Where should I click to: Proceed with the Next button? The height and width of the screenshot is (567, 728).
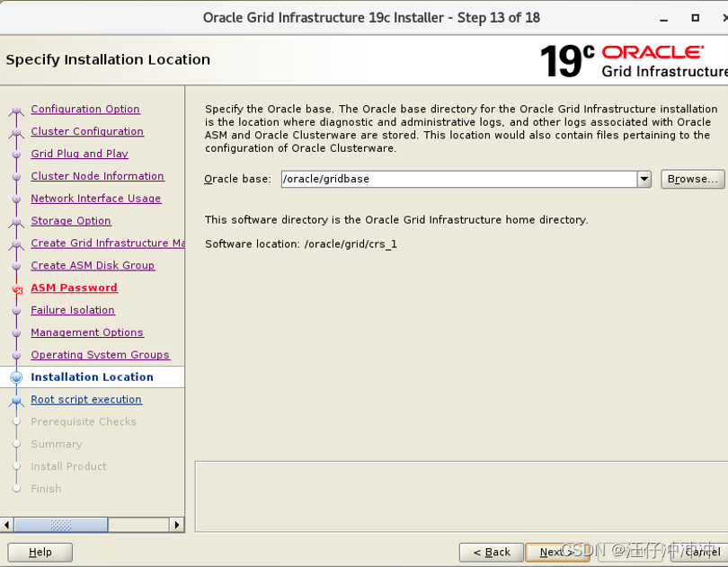coord(557,552)
